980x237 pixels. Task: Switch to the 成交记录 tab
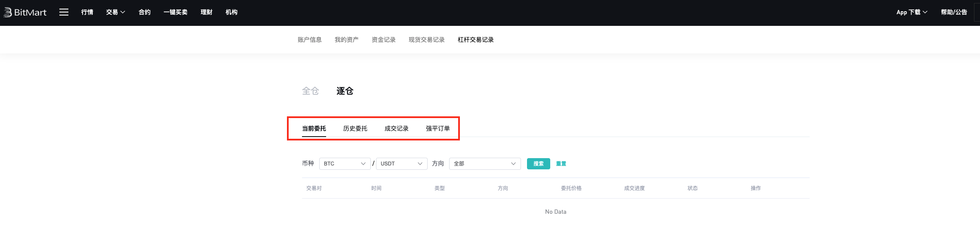[396, 128]
